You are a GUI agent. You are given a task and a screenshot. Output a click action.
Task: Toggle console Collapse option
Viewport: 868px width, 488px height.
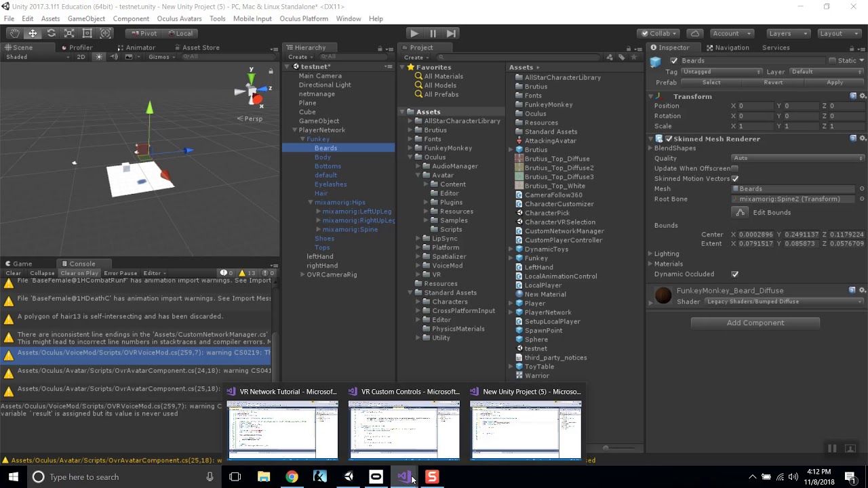[42, 273]
